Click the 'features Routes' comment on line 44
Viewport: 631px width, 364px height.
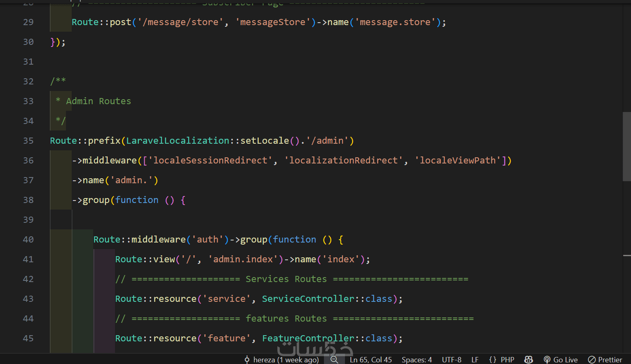(286, 319)
